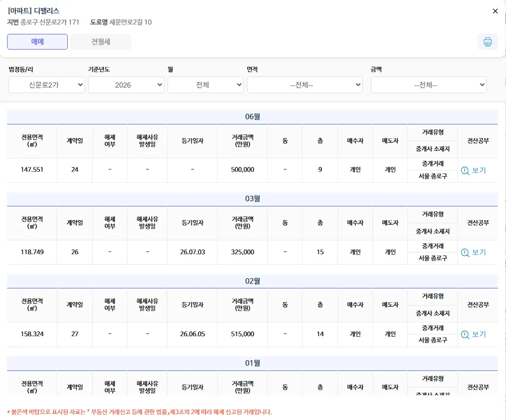The height and width of the screenshot is (420, 506).
Task: Expand the 면적 dropdown
Action: (305, 85)
